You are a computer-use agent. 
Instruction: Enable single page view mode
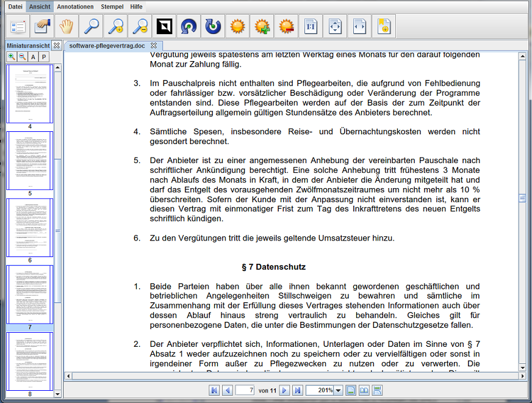pyautogui.click(x=351, y=390)
